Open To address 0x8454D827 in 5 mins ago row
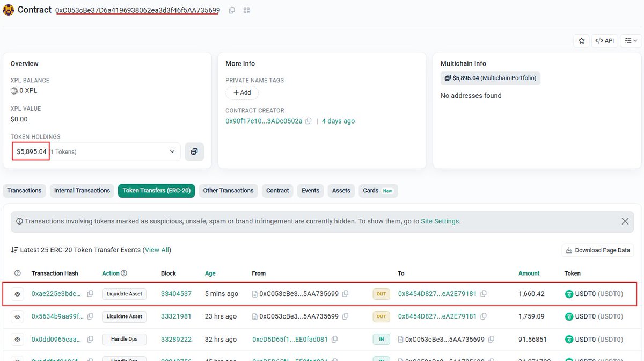644x361 pixels. pos(437,294)
